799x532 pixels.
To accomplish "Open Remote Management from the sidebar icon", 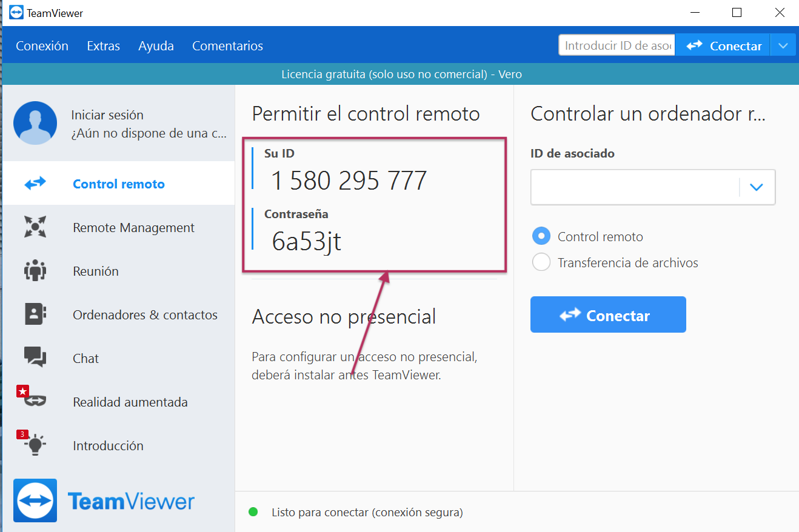I will pos(35,227).
